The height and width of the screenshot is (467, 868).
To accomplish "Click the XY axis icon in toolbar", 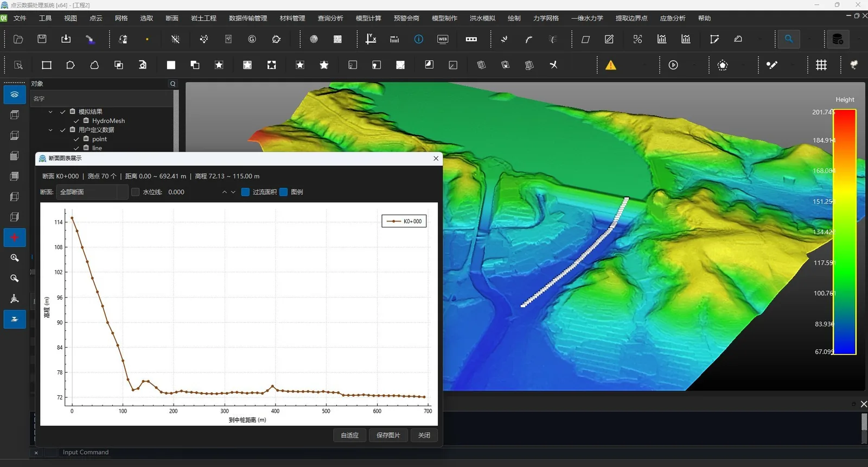I will coord(371,39).
